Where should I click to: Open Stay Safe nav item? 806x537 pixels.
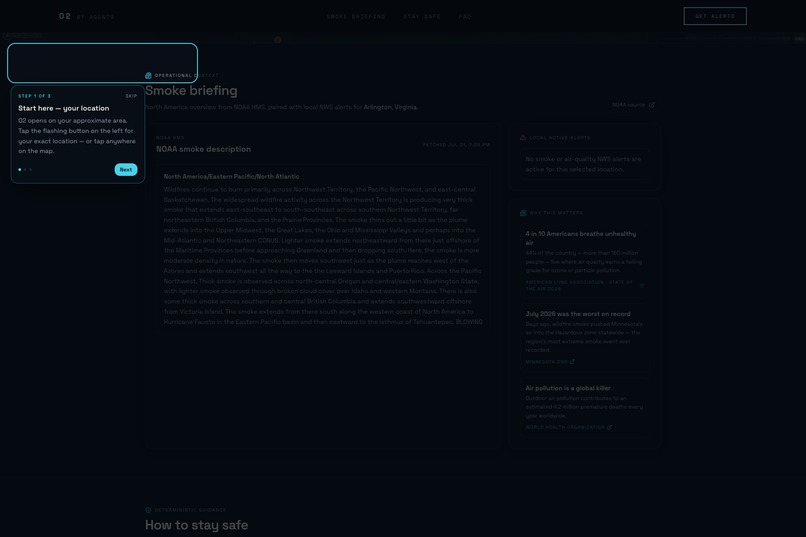point(422,16)
